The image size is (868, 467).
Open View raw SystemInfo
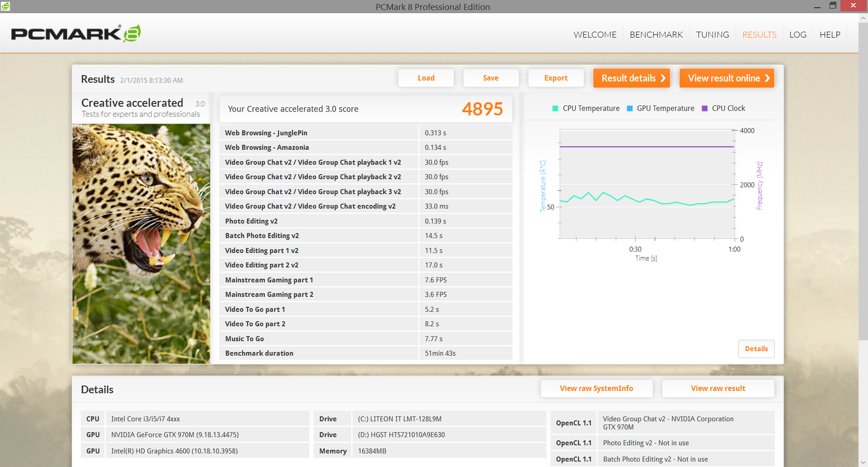pos(596,388)
